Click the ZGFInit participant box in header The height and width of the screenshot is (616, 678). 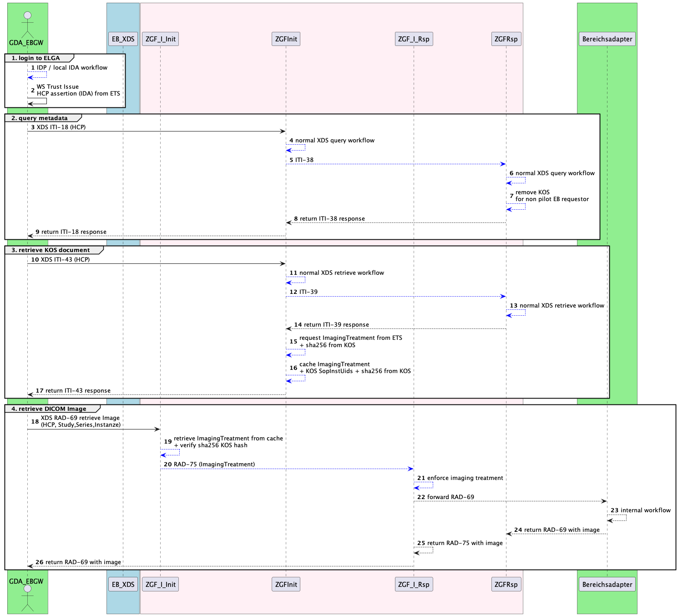286,39
